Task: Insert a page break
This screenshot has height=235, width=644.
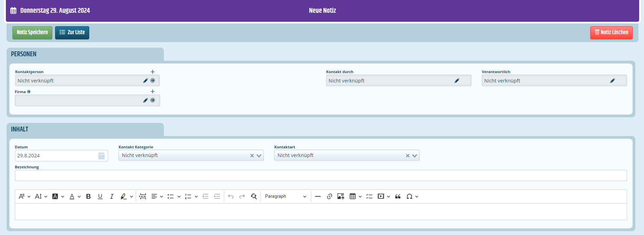Action: pyautogui.click(x=143, y=196)
